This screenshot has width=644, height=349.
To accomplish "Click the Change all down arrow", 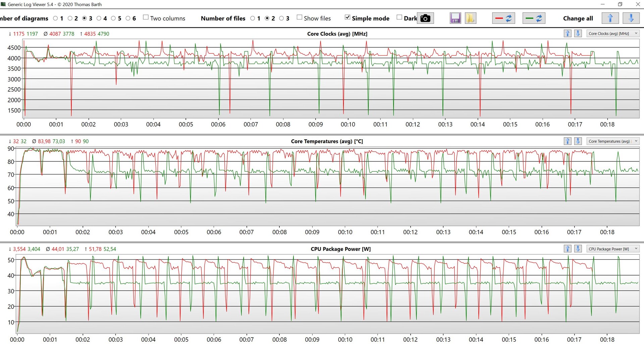I will (x=631, y=18).
